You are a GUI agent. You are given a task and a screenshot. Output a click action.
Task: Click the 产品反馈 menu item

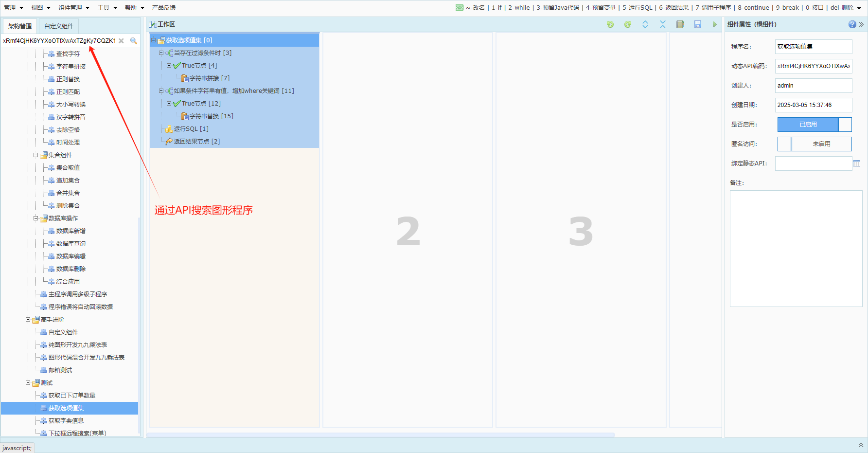point(164,7)
